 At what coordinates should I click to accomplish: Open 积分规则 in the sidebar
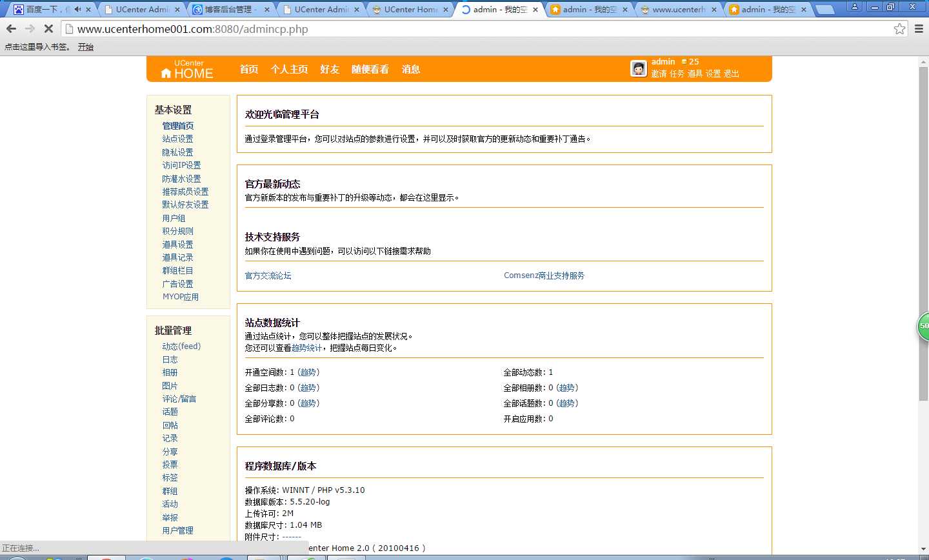(177, 231)
